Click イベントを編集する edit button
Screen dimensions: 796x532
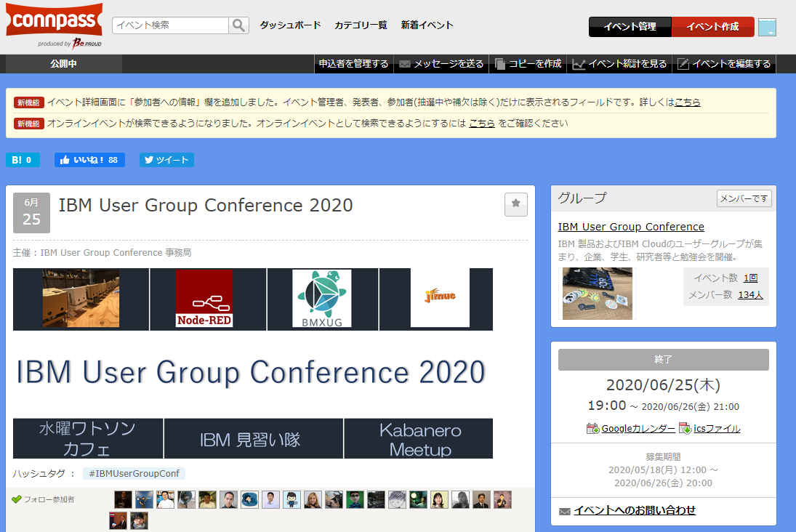(x=724, y=64)
